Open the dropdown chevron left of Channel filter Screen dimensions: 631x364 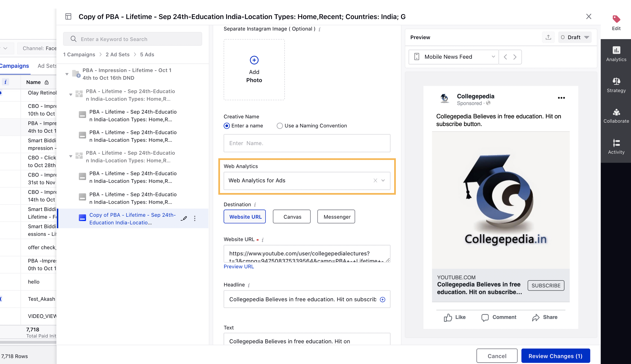(x=5, y=48)
